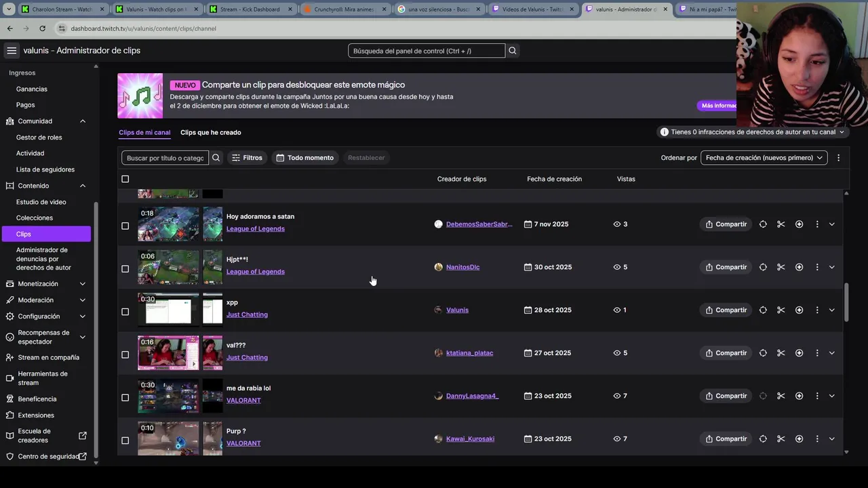Image resolution: width=868 pixels, height=488 pixels.
Task: Click the orientation convert icon for 'Hoy adoramos a satan'
Action: [x=763, y=224]
